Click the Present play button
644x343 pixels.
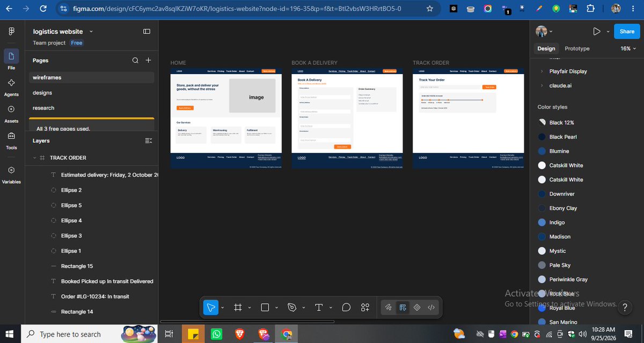click(x=597, y=32)
